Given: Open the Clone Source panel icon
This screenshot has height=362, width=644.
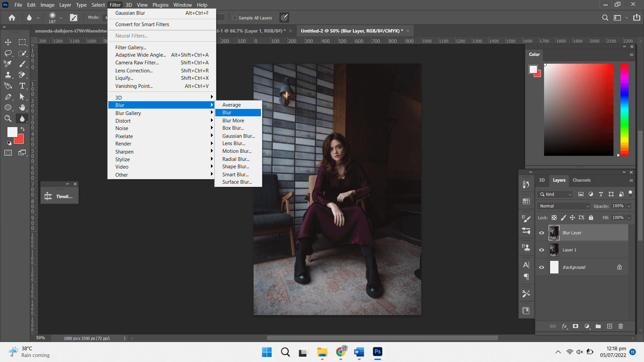Looking at the screenshot, I should [x=526, y=248].
